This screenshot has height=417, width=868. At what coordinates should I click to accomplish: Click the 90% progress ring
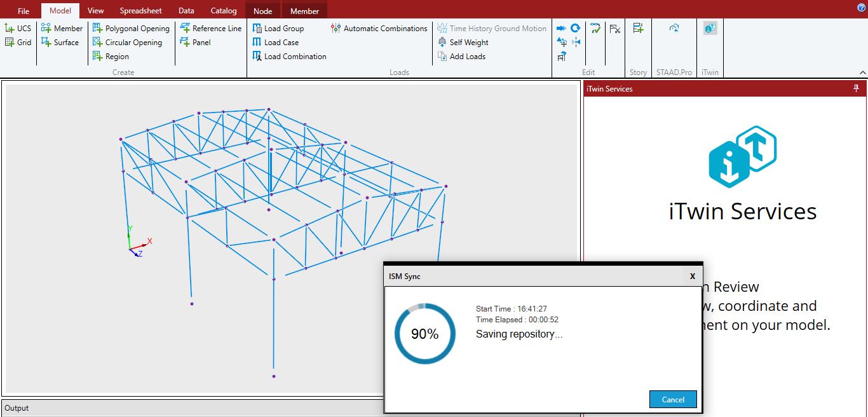point(424,334)
